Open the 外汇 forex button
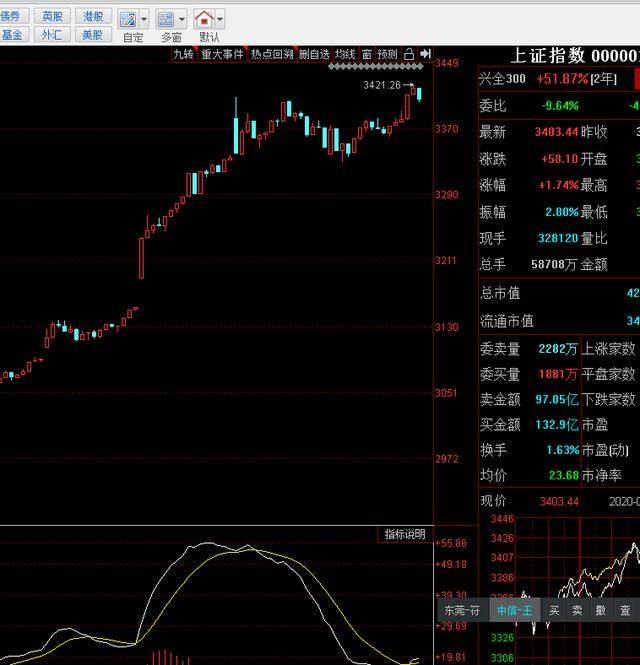 (x=52, y=34)
